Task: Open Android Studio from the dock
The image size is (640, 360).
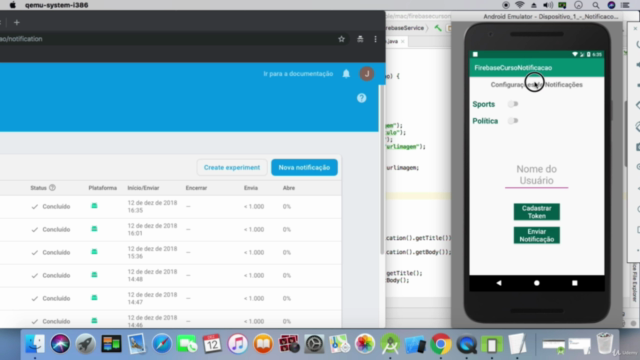Action: 390,344
